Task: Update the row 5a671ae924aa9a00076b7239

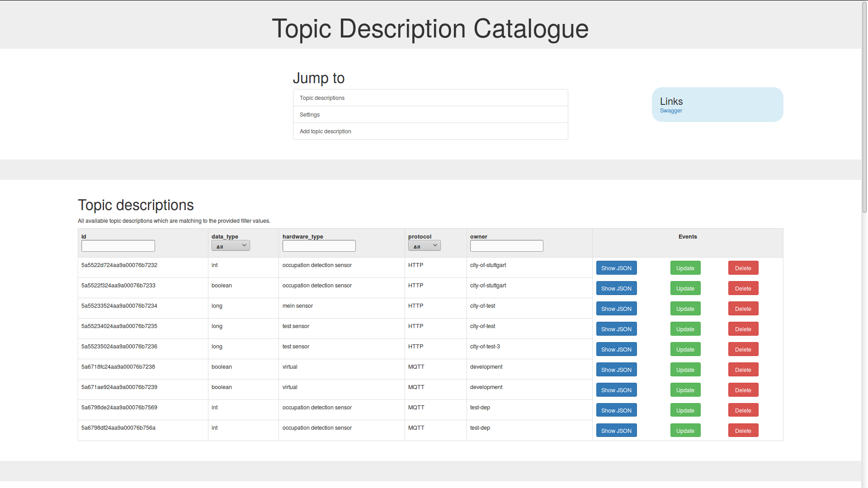Action: pyautogui.click(x=685, y=390)
